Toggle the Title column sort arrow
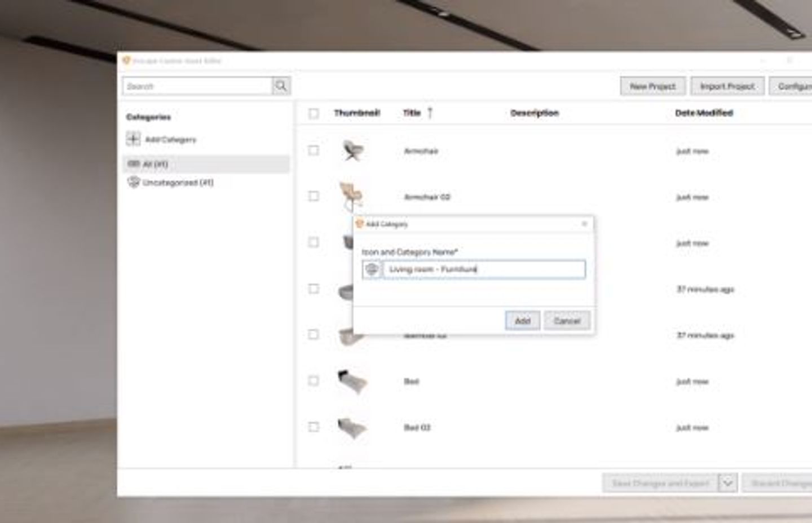This screenshot has width=812, height=523. point(431,113)
